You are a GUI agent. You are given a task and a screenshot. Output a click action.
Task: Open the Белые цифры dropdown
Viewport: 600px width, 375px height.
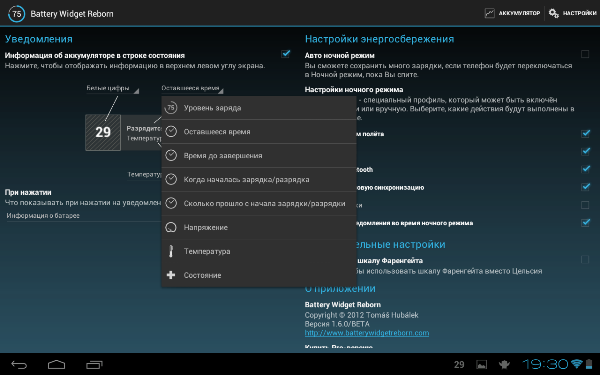(112, 88)
